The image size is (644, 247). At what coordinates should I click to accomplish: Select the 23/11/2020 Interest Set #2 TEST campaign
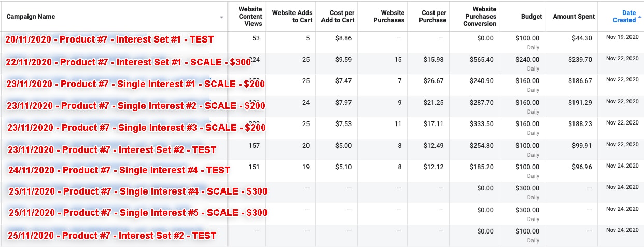111,150
